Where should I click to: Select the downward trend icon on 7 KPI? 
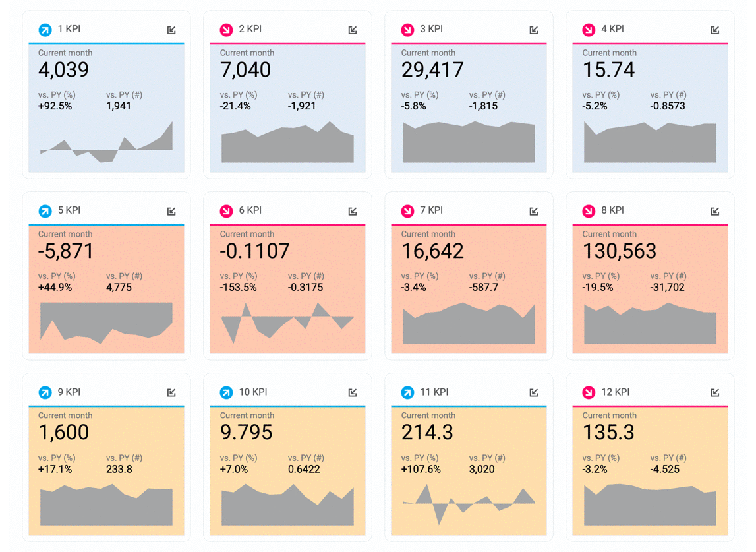(407, 210)
